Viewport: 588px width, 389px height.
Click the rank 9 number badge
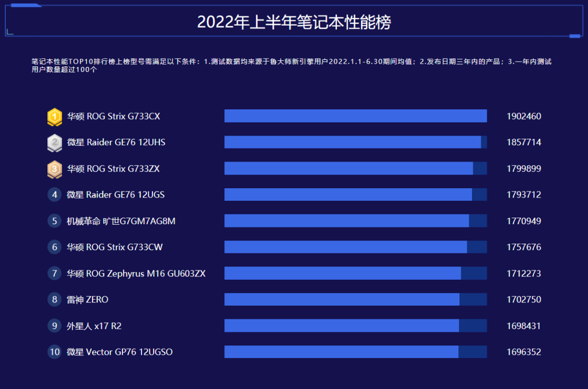(55, 326)
